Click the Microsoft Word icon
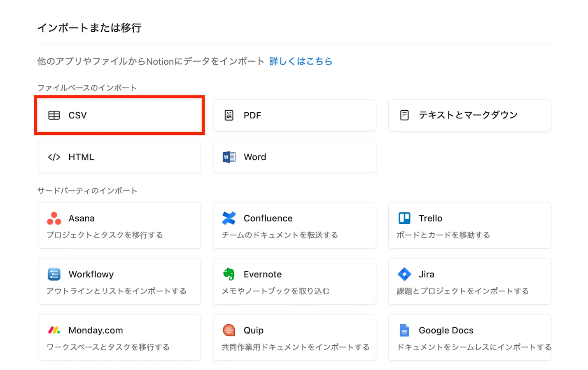 coord(229,157)
